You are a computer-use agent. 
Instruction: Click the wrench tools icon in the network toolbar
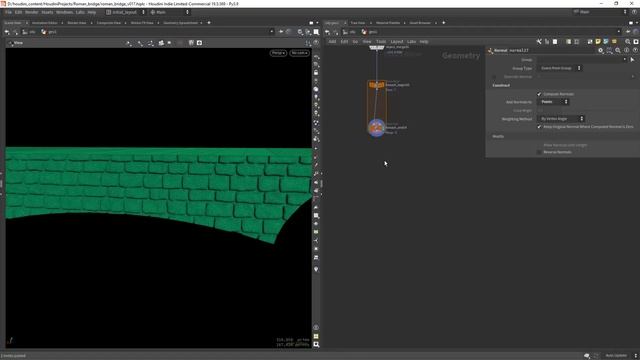[539, 42]
